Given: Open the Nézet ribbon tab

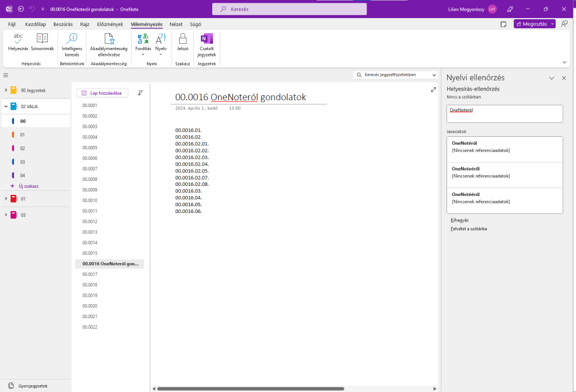Looking at the screenshot, I should [x=176, y=24].
